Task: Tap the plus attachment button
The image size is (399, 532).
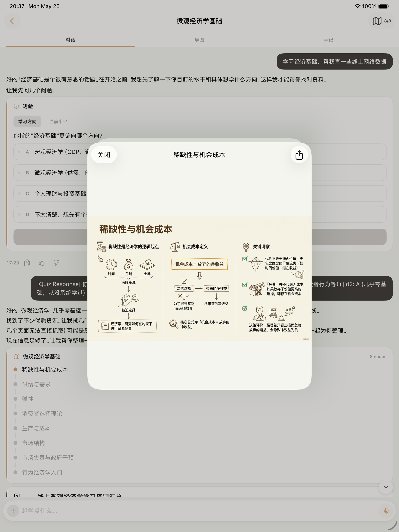Action: pos(13,511)
